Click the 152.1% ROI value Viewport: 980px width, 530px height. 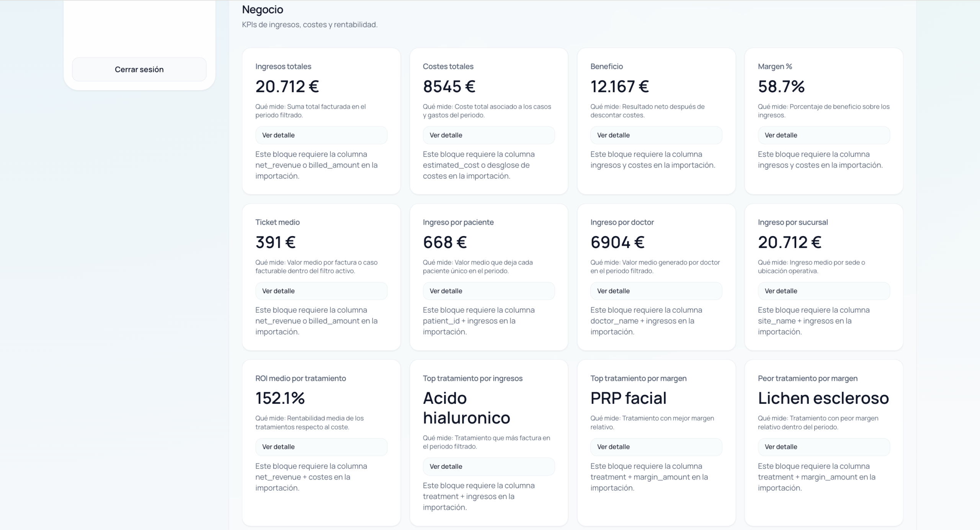click(x=280, y=398)
